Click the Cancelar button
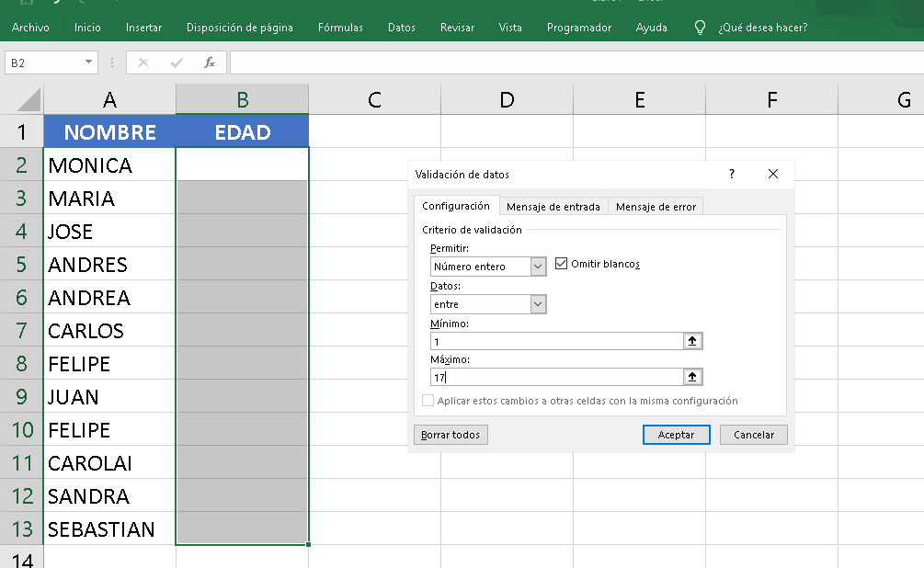 point(753,434)
